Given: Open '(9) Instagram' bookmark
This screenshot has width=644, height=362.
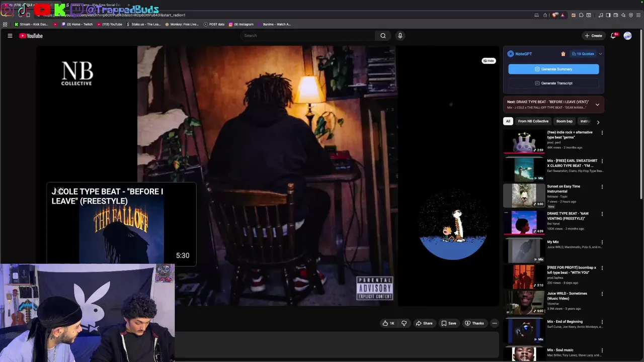Looking at the screenshot, I should (241, 24).
